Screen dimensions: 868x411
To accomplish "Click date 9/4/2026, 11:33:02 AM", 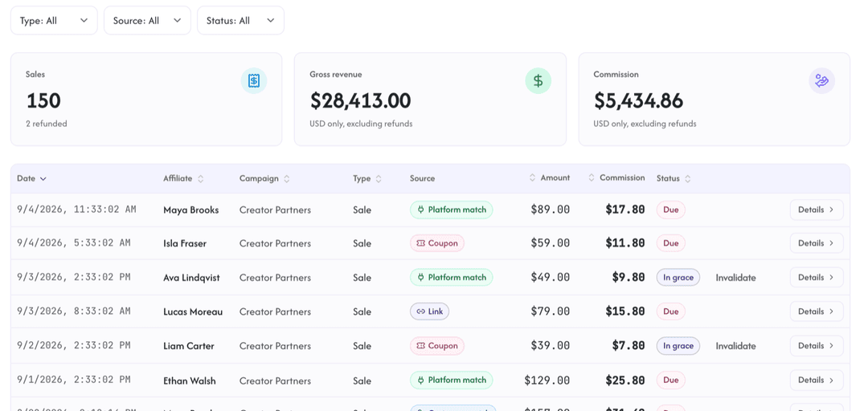I will click(x=76, y=210).
